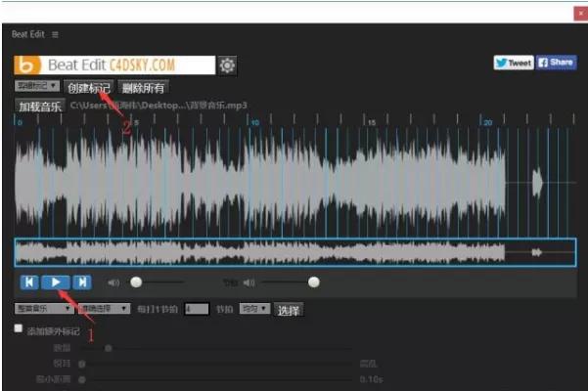588x391 pixels.
Task: Share via the Tweet button
Action: pyautogui.click(x=514, y=63)
